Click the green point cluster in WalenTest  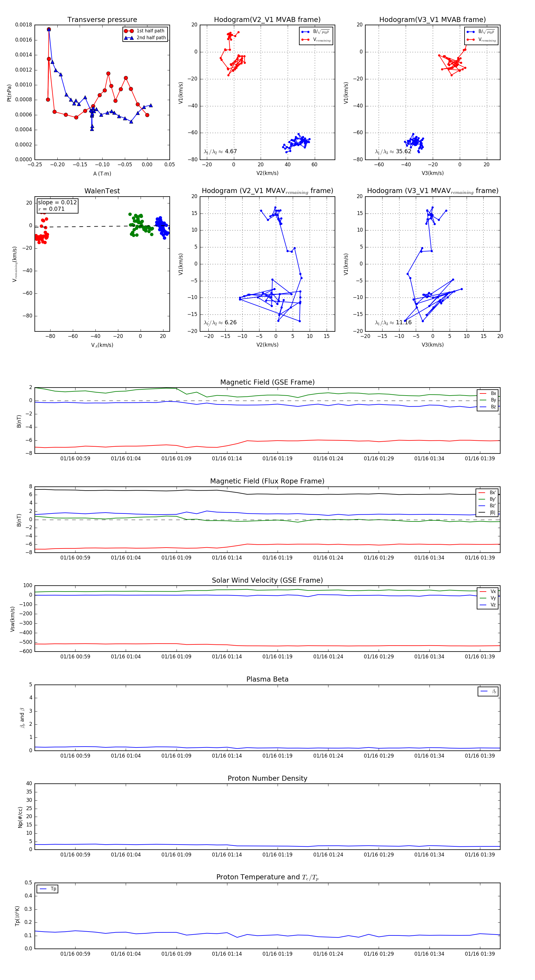[x=141, y=225]
